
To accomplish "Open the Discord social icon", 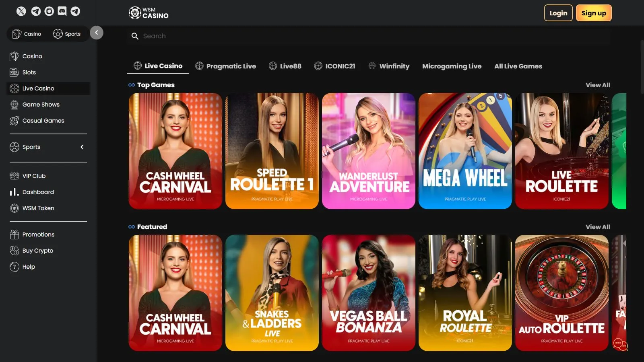I will pos(62,11).
